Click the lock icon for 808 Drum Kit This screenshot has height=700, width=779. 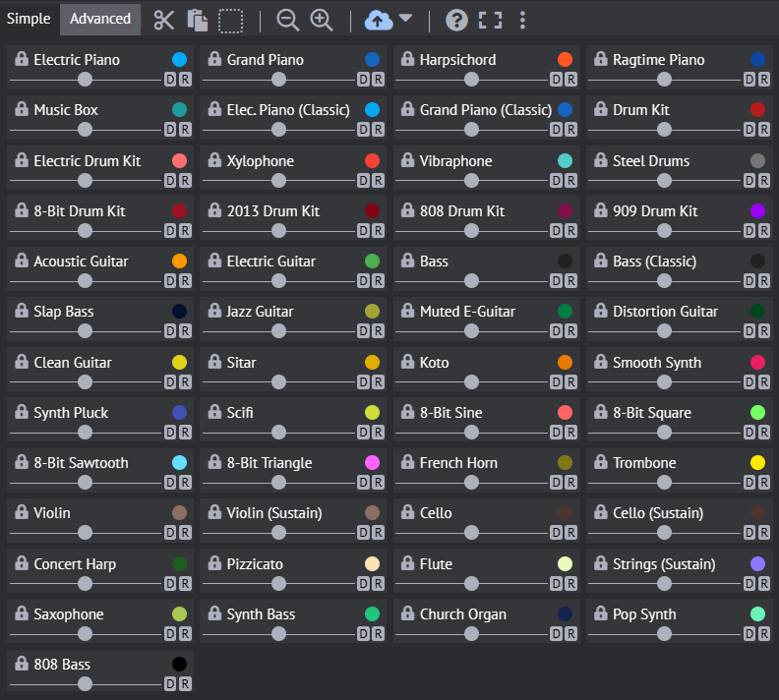click(x=407, y=210)
